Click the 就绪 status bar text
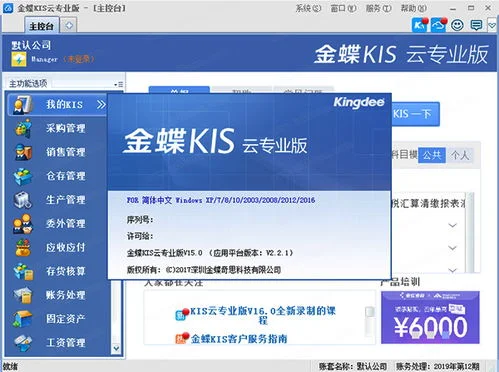 [10, 367]
